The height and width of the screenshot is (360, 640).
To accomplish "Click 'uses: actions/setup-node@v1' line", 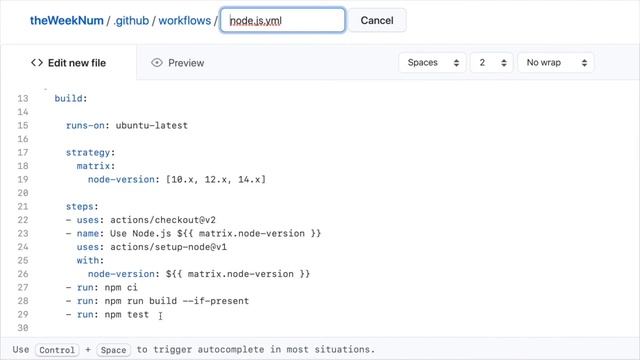I will point(152,247).
